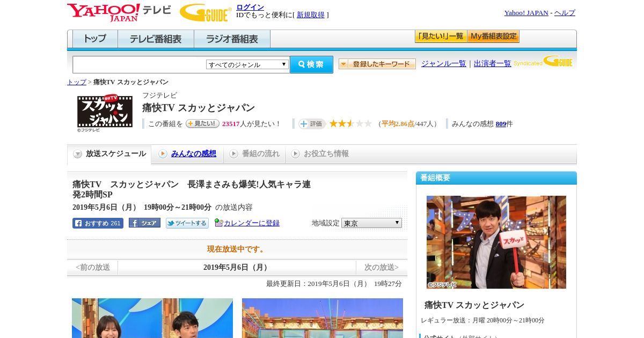Click the program title 痛快TV スカッとジャパン heading
644x338 pixels.
point(199,108)
